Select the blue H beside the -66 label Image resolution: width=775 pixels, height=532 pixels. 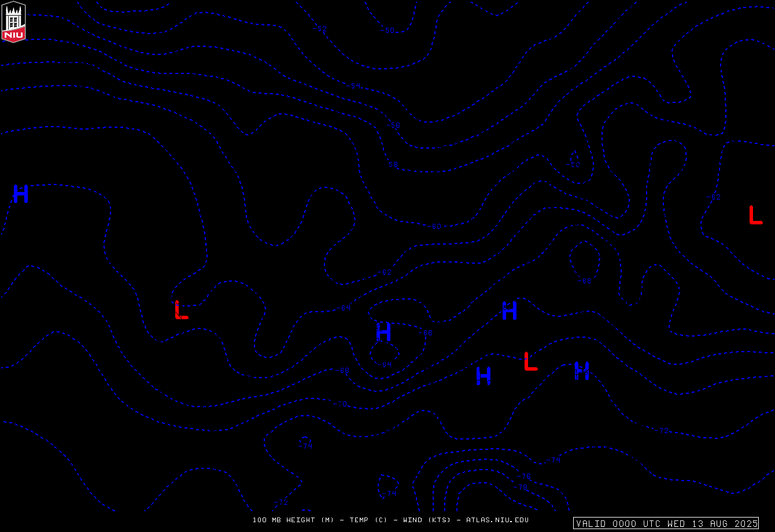point(384,332)
